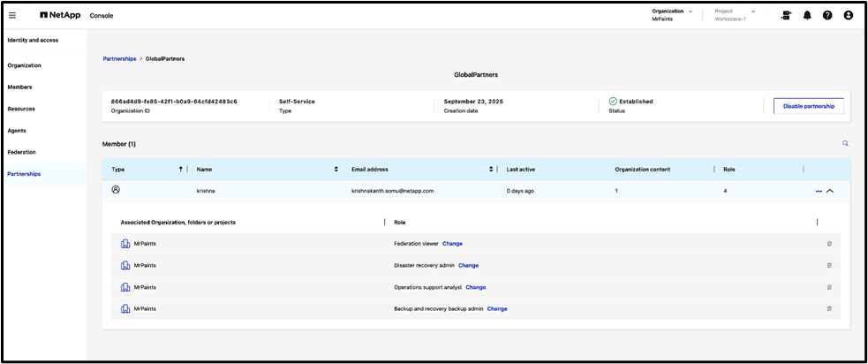Click the krishna member name
Screen dimensions: 868x364
(206, 191)
